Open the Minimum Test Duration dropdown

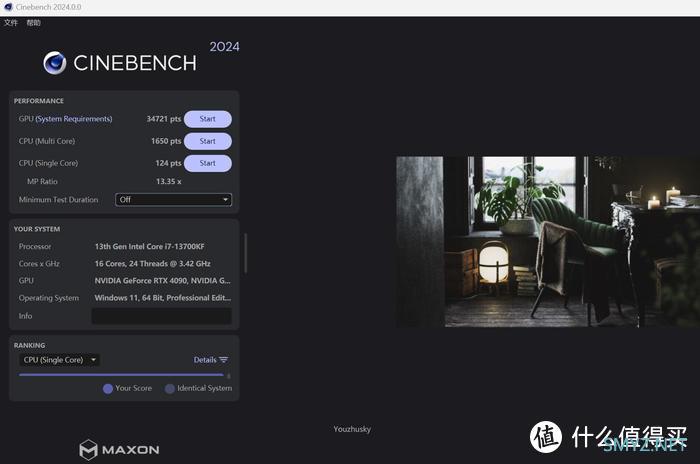tap(173, 200)
